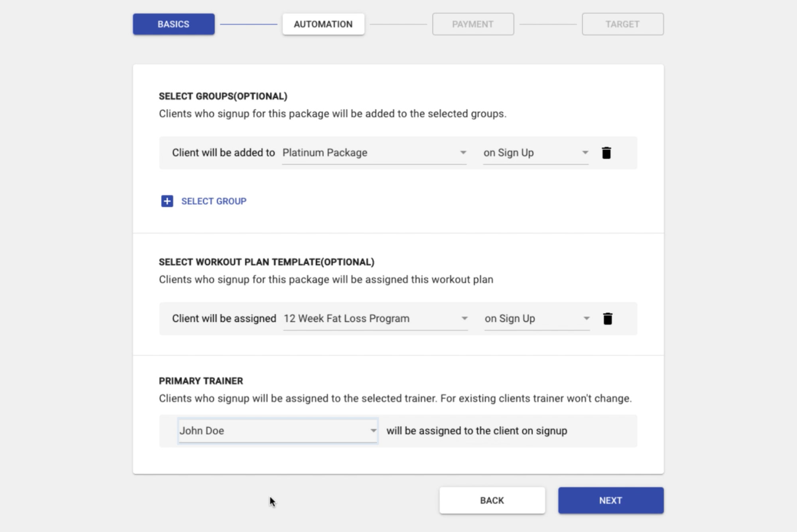Jump to the Payment step
Viewport: 797px width, 532px height.
coord(473,24)
